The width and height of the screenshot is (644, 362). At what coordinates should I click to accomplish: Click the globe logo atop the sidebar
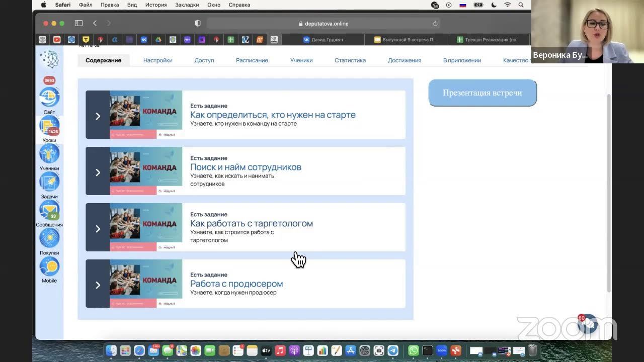pos(49,59)
